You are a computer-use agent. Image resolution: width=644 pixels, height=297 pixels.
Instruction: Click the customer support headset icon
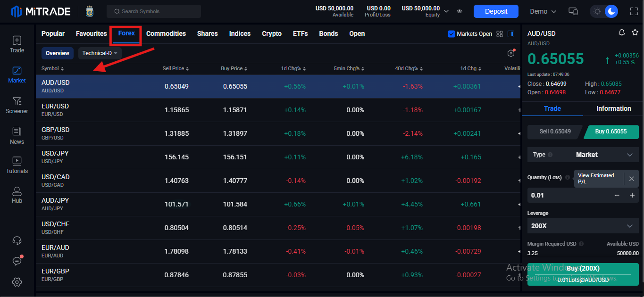point(17,240)
